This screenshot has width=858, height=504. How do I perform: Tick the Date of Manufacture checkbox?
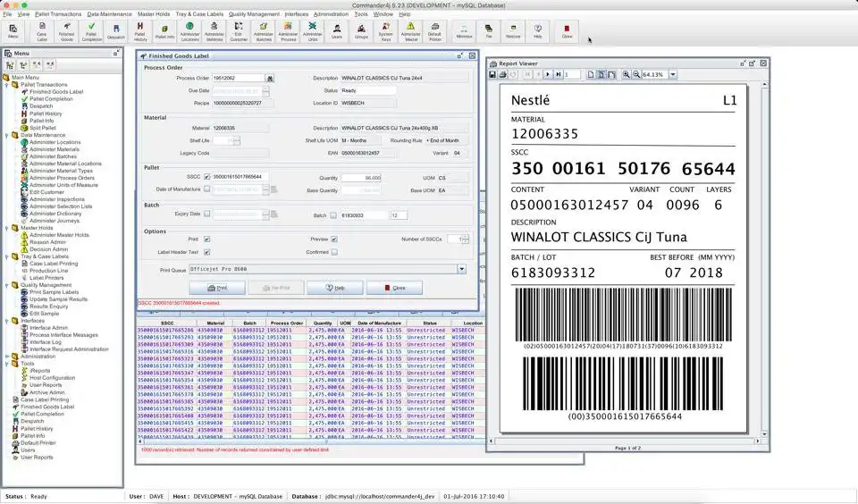click(x=206, y=189)
